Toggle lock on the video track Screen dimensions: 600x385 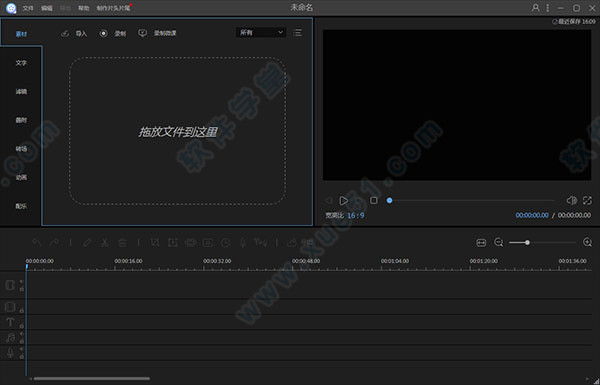(x=22, y=289)
